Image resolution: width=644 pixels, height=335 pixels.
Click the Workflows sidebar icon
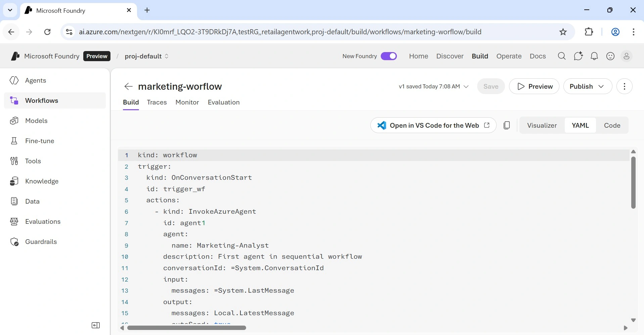pos(14,100)
